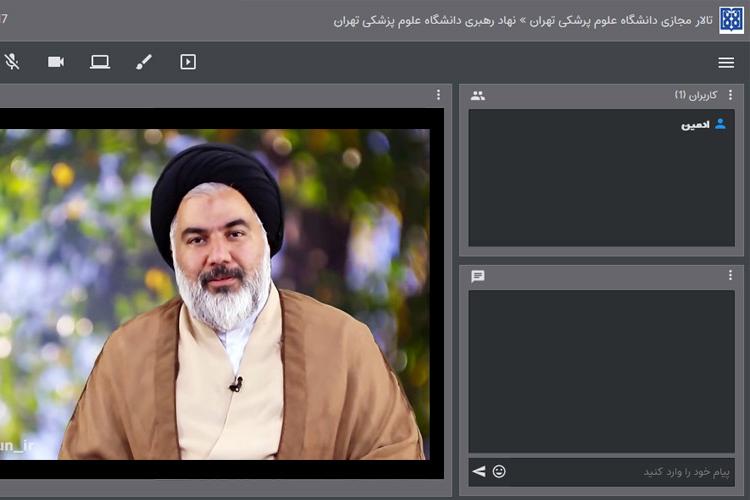The image size is (750, 500).
Task: Open the hamburger main menu
Action: [x=726, y=62]
